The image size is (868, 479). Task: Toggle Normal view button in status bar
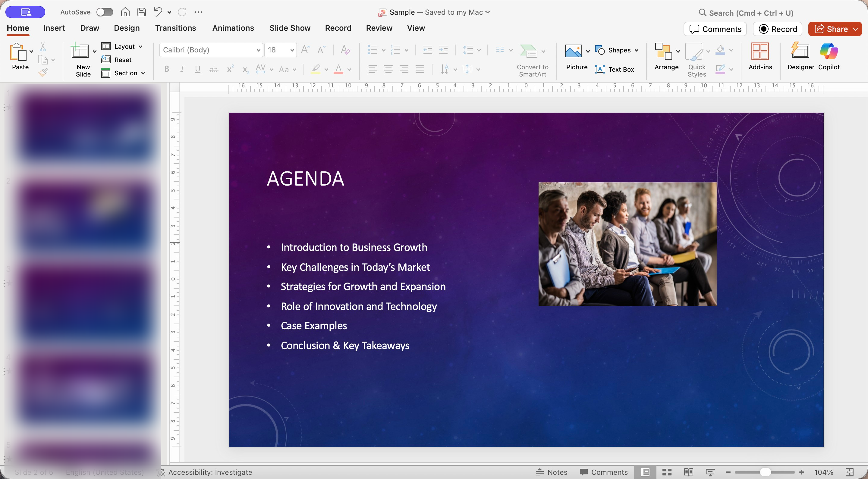pyautogui.click(x=645, y=472)
